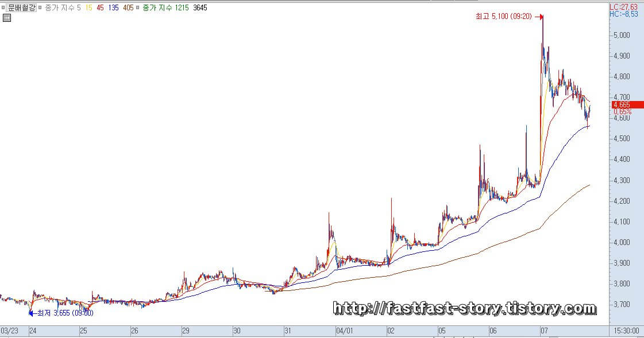644x338 pixels.
Task: Click the 4,900 price axis label
Action: pos(622,56)
